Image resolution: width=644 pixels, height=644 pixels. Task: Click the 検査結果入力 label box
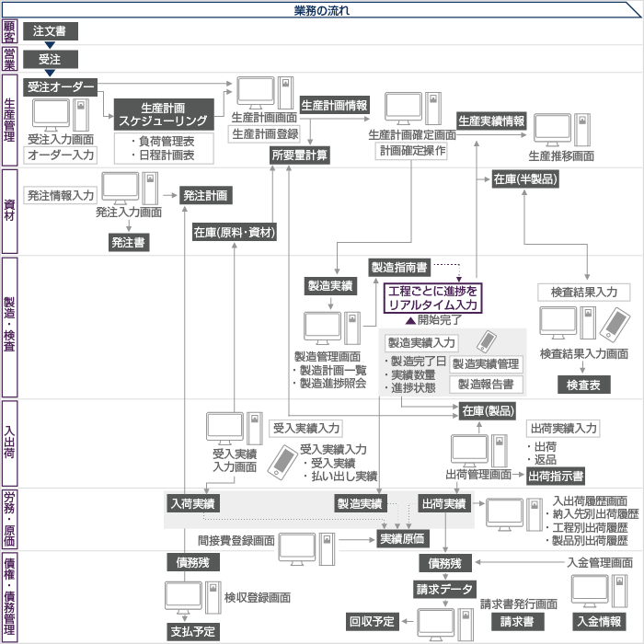584,292
